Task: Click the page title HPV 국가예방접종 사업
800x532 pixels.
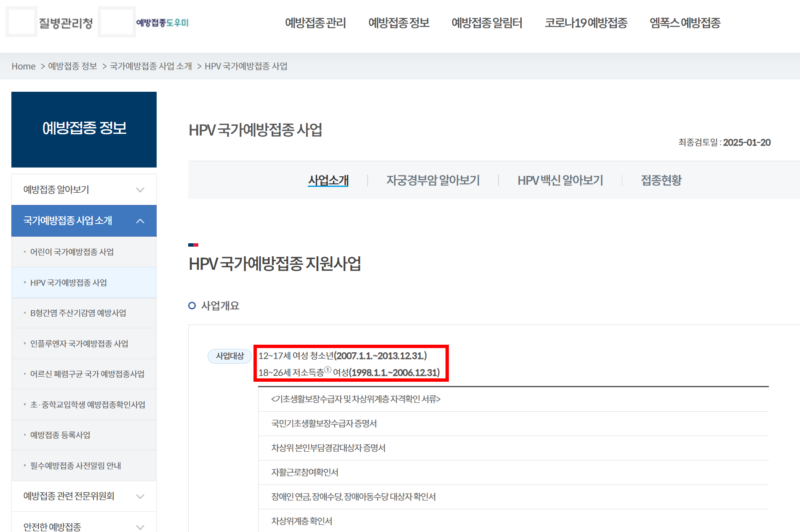Action: click(x=255, y=130)
